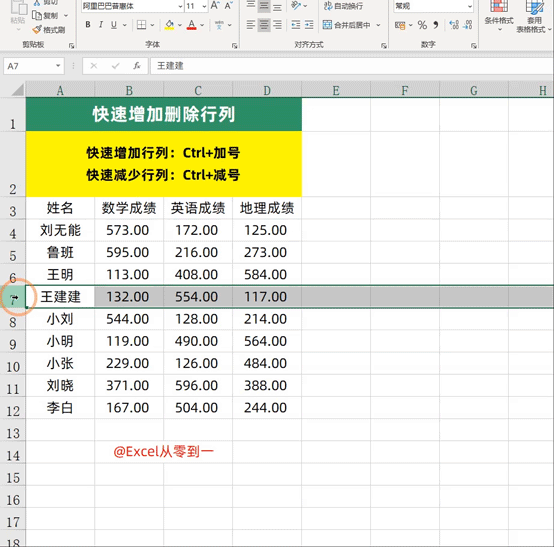Viewport: 554px width, 547px height.
Task: Click Merge and Center (合并后居中)
Action: pos(347,25)
